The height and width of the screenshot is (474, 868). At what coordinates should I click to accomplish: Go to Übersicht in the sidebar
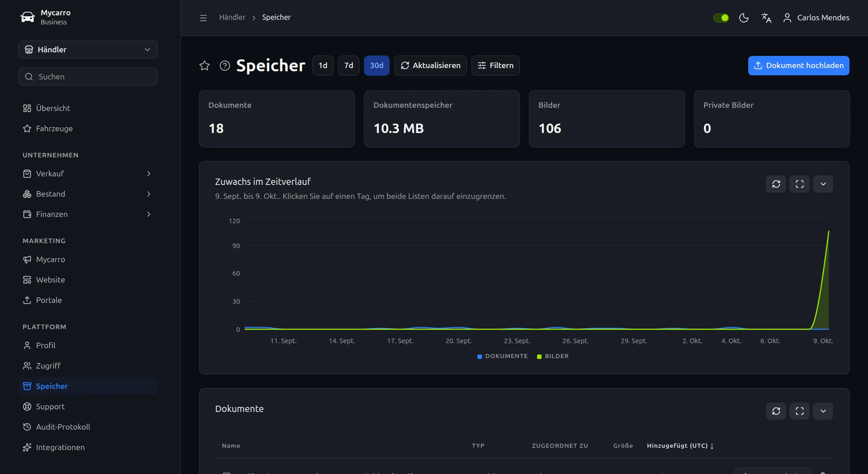(x=88, y=108)
